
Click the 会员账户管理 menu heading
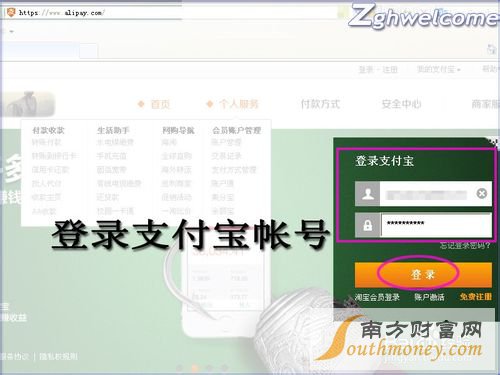coord(237,130)
